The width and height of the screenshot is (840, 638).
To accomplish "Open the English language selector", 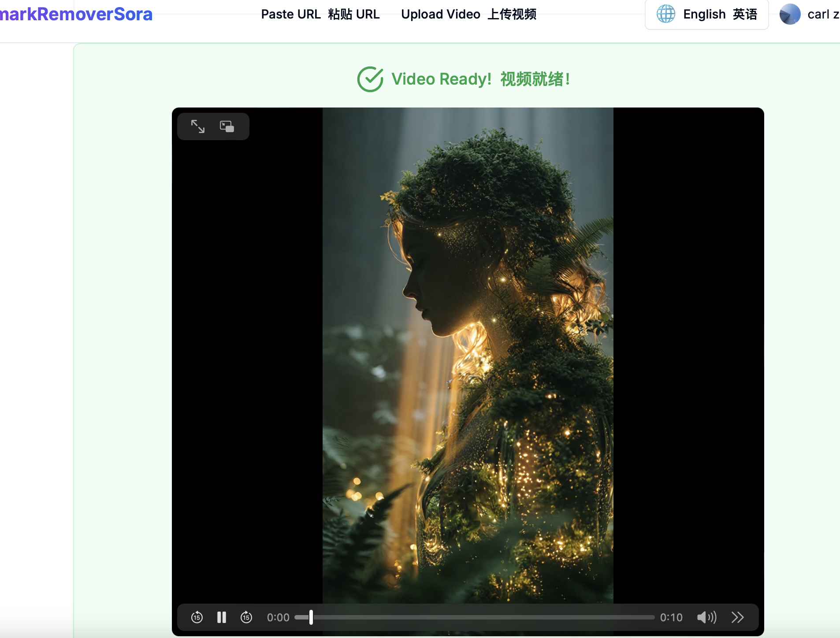I will point(707,14).
